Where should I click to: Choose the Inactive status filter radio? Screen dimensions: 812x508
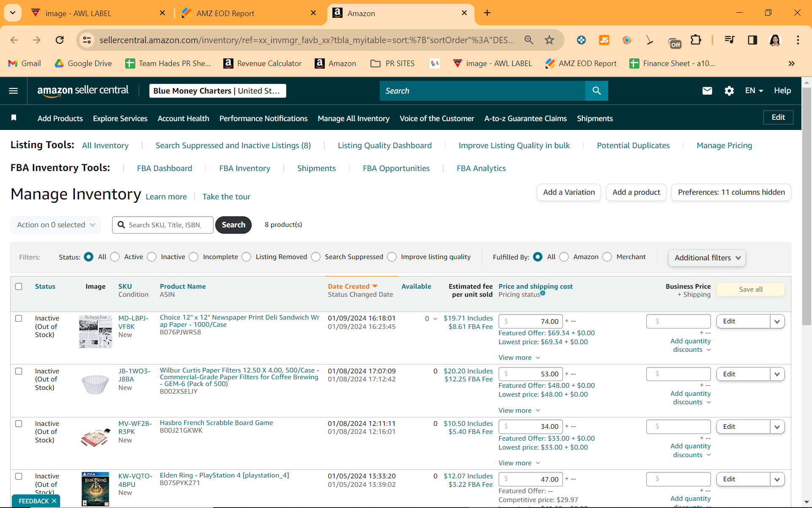[x=152, y=257]
